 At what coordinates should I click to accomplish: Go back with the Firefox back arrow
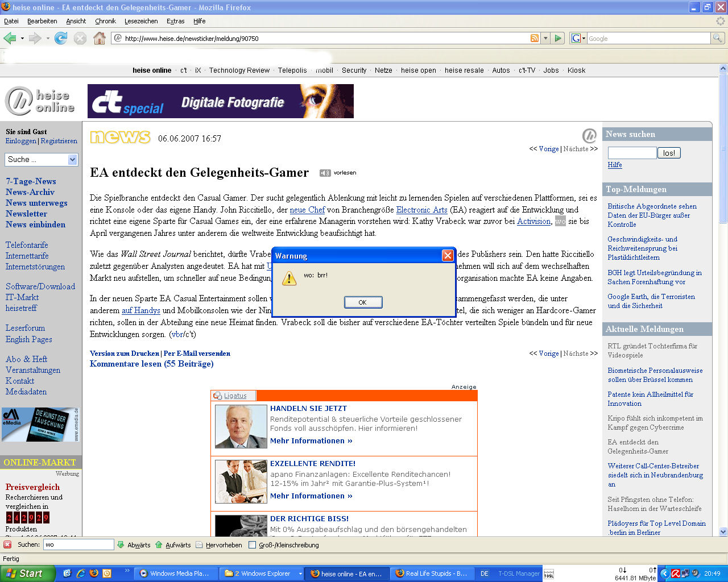pyautogui.click(x=10, y=38)
